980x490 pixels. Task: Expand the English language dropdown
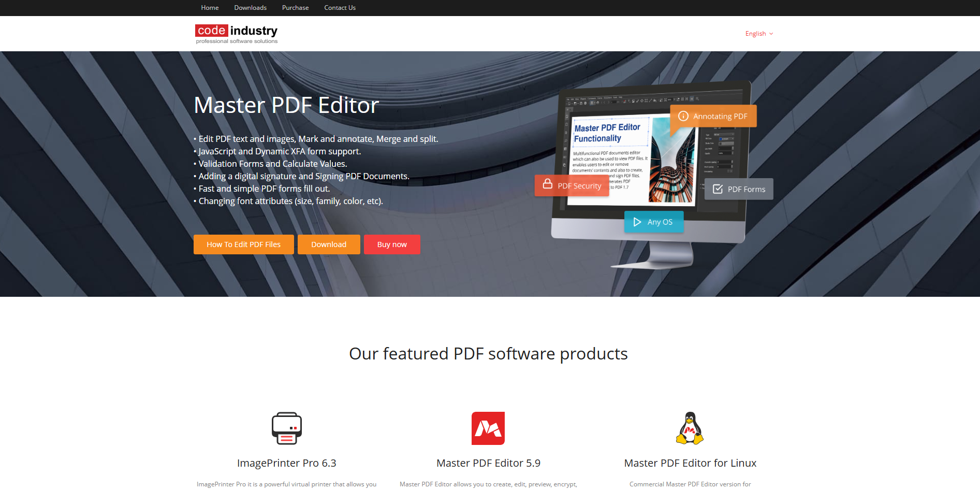(x=759, y=34)
